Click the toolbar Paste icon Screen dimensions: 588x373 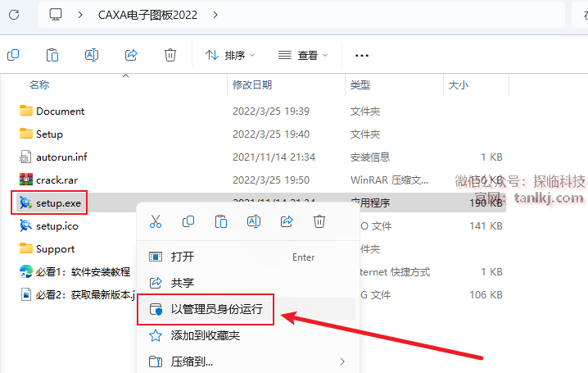[x=52, y=55]
